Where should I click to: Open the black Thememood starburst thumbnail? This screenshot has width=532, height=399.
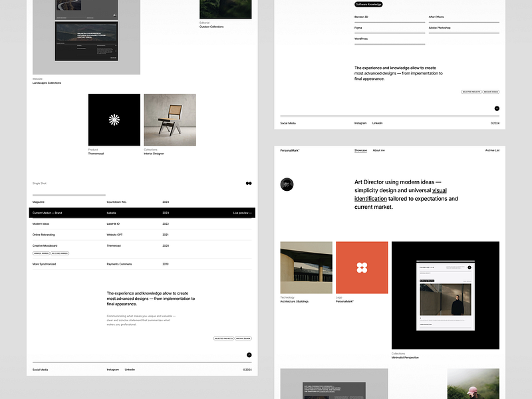(114, 120)
